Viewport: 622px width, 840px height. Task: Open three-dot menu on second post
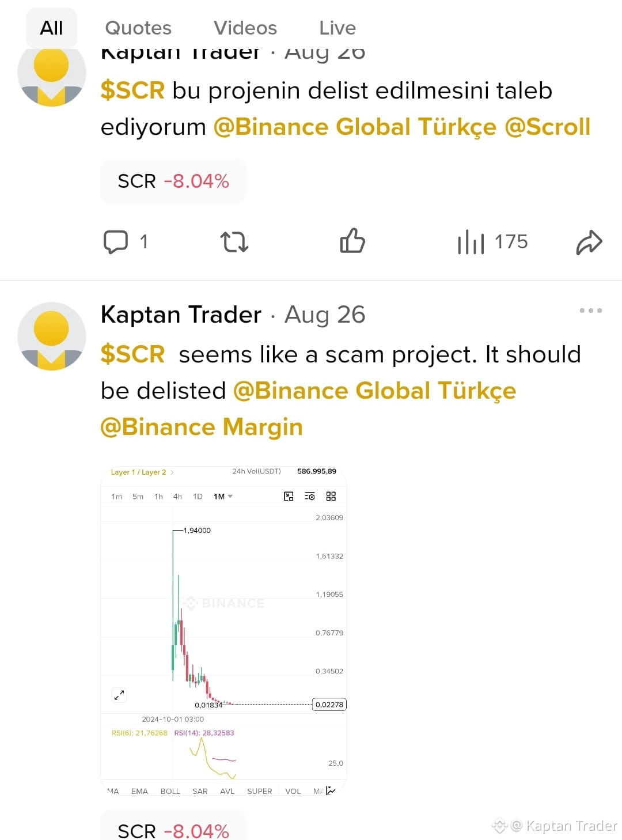click(591, 311)
